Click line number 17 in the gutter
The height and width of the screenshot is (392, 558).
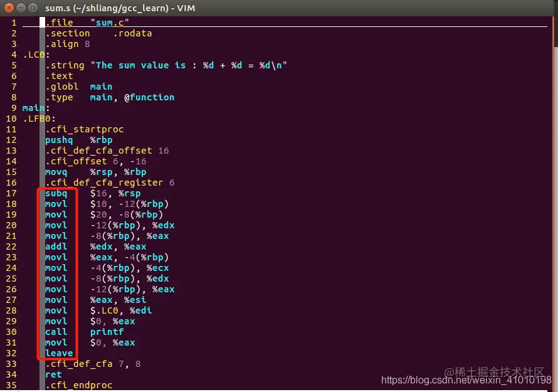[x=11, y=193]
